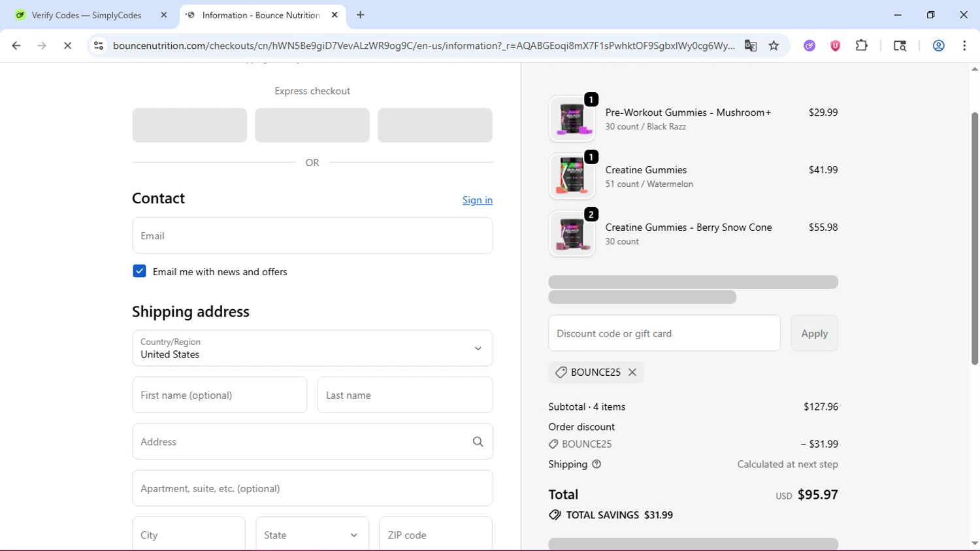Open the Extensions puzzle icon
The image size is (980, 551).
862,46
